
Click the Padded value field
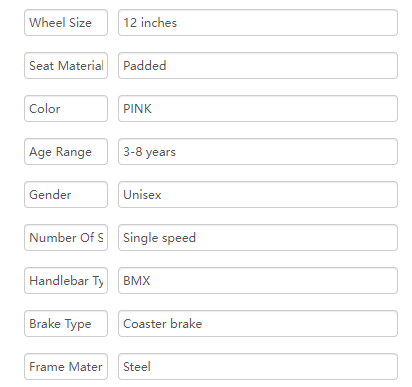pyautogui.click(x=258, y=66)
